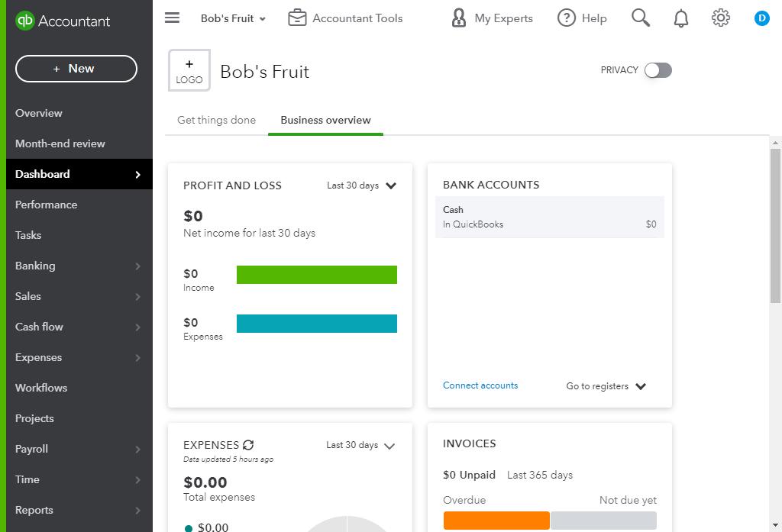Click the green Income bar
The width and height of the screenshot is (782, 532).
(317, 275)
